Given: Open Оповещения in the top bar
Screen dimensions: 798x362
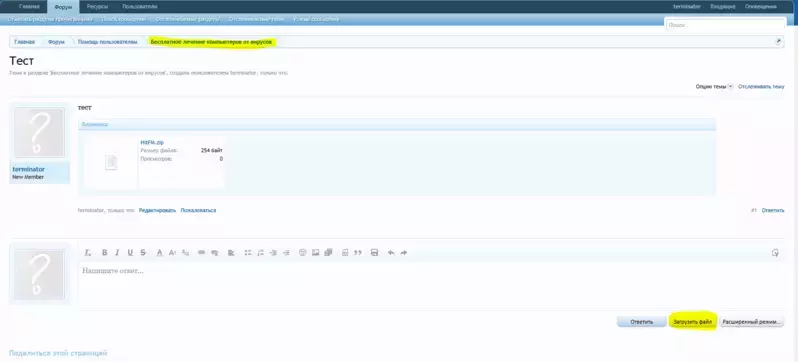Looking at the screenshot, I should 761,7.
